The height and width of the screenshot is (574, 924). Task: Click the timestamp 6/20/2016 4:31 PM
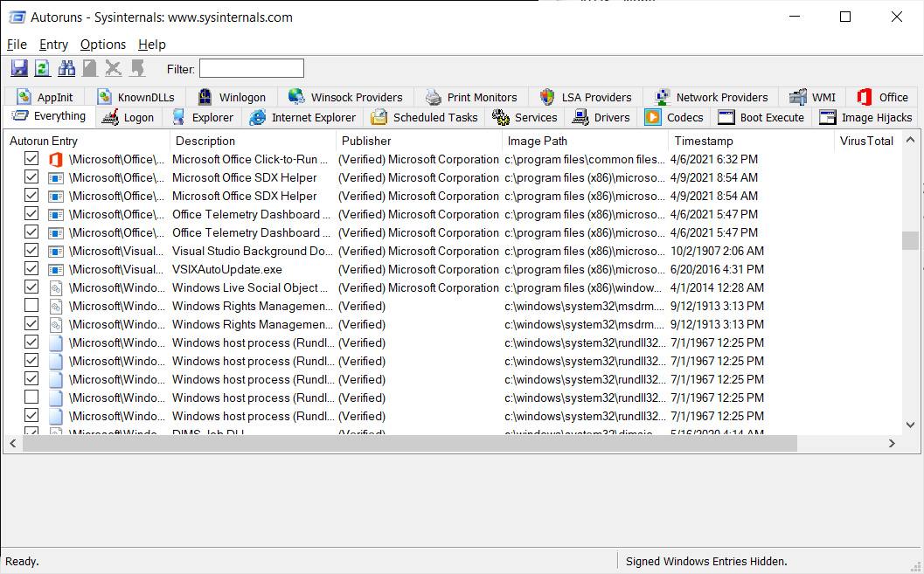(x=717, y=269)
